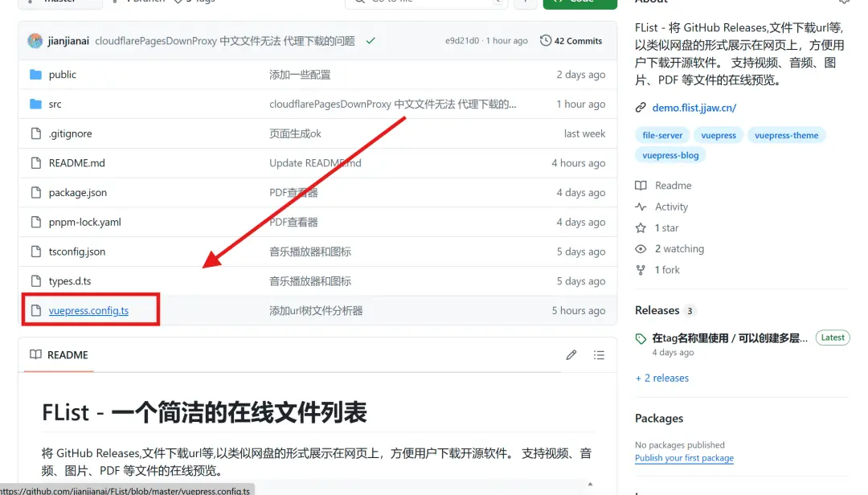The width and height of the screenshot is (868, 495).
Task: Click the 1 star icon in sidebar
Action: point(641,228)
